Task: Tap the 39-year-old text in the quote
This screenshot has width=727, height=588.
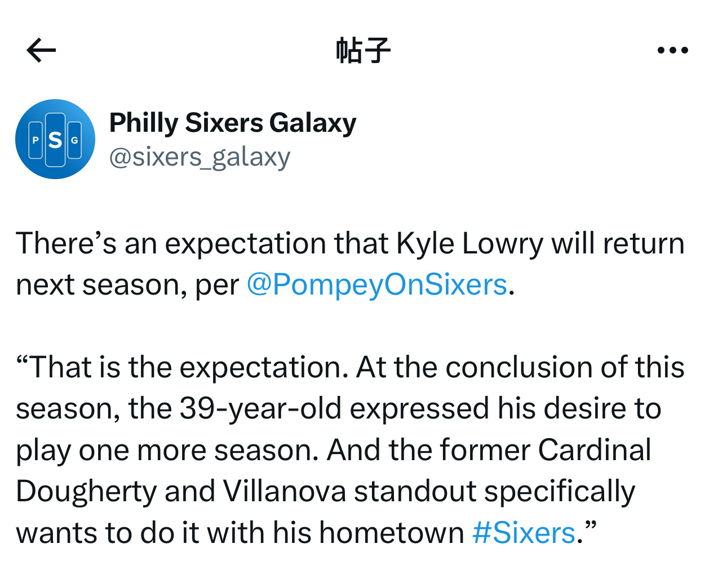Action: click(x=261, y=408)
